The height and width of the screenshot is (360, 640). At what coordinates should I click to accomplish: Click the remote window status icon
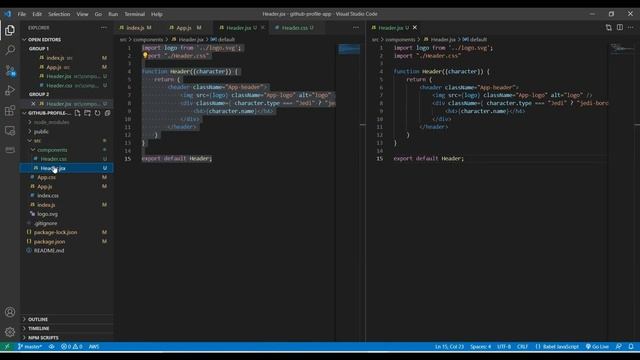[x=7, y=347]
